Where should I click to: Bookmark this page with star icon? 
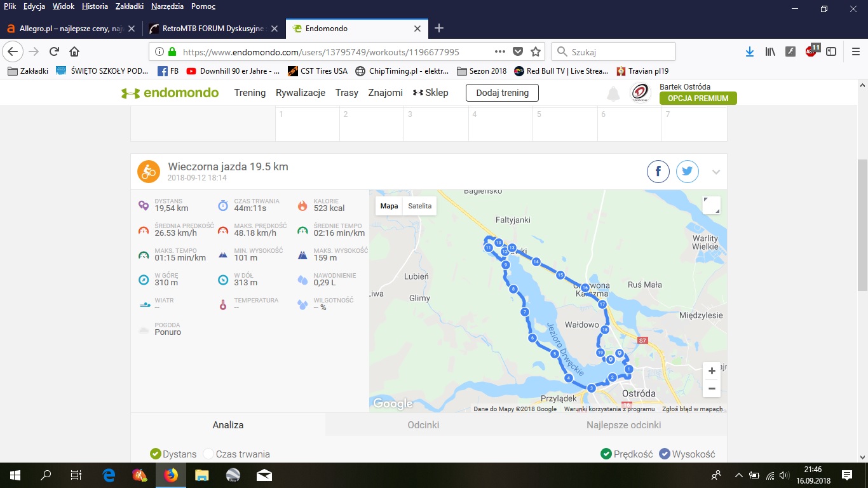point(536,51)
